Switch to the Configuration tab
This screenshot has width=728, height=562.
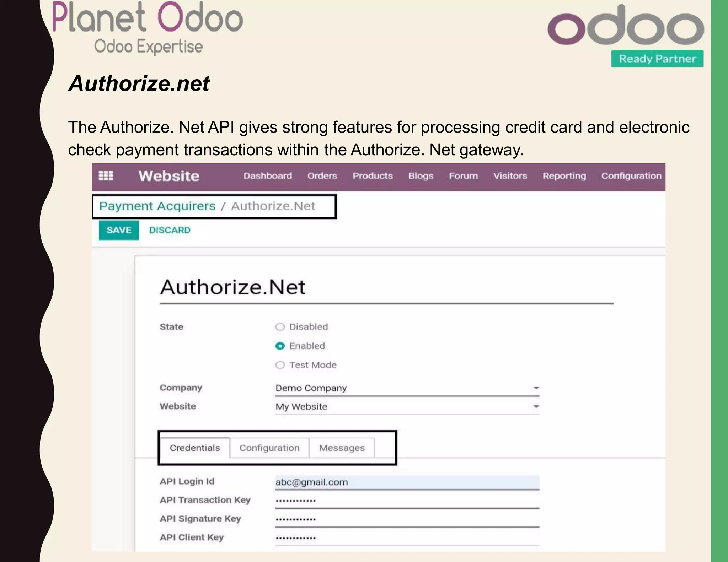[269, 448]
